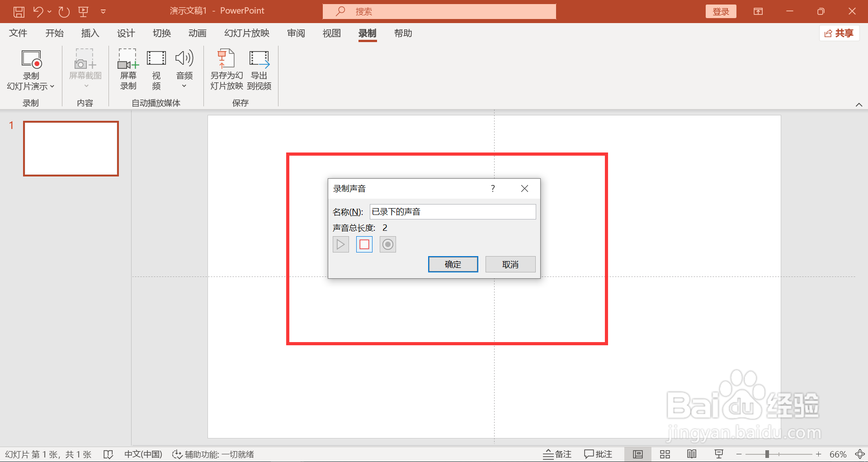Select slide 1 thumbnail
The width and height of the screenshot is (868, 462).
click(x=71, y=148)
